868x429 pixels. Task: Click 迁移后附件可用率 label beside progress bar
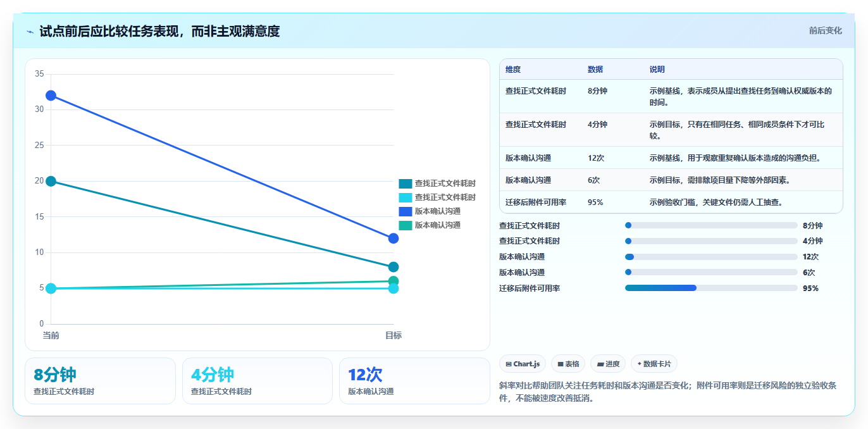tap(530, 289)
